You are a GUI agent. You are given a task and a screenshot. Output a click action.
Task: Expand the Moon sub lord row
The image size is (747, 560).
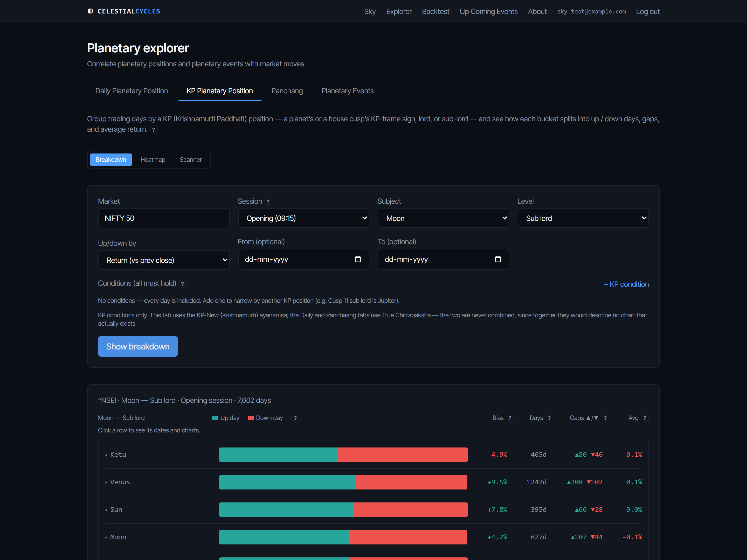[x=373, y=537]
